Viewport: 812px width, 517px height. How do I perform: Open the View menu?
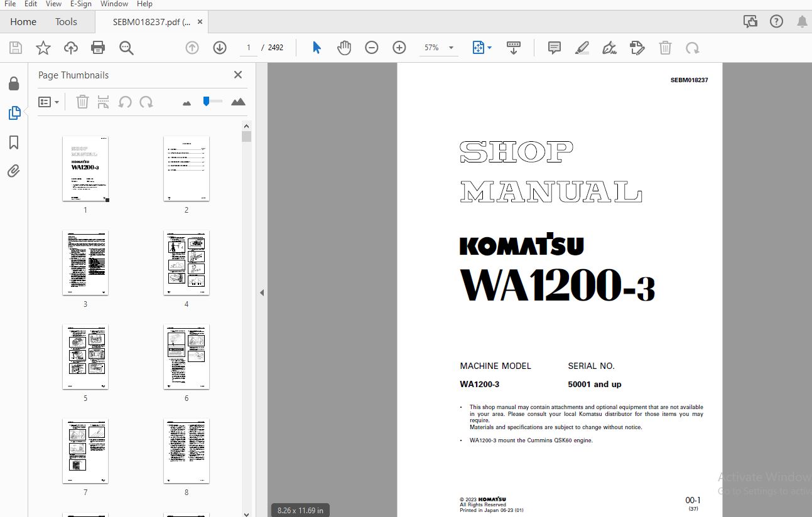[53, 4]
